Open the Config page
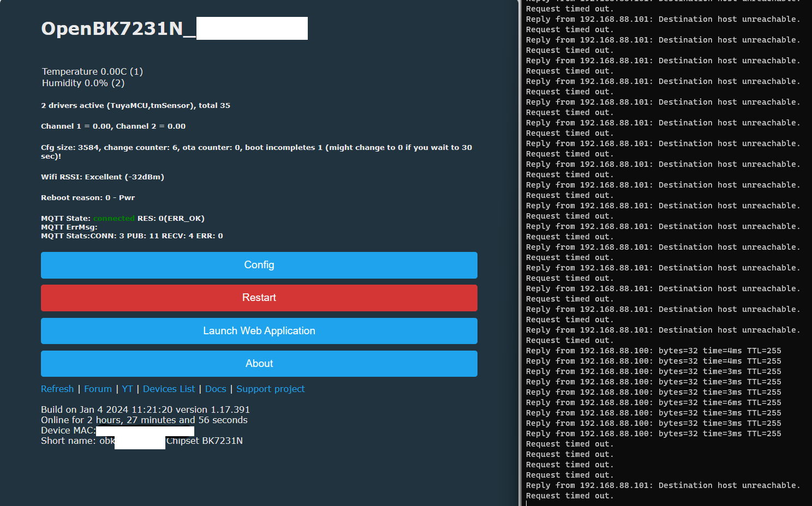This screenshot has height=506, width=812. pyautogui.click(x=259, y=265)
